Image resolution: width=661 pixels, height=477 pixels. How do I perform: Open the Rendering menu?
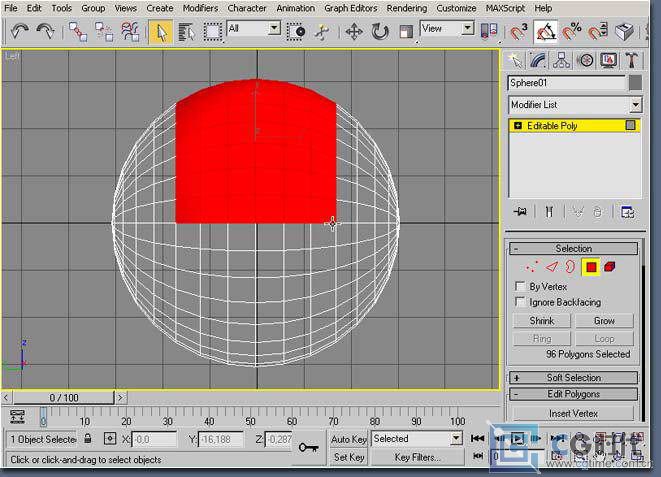point(406,8)
